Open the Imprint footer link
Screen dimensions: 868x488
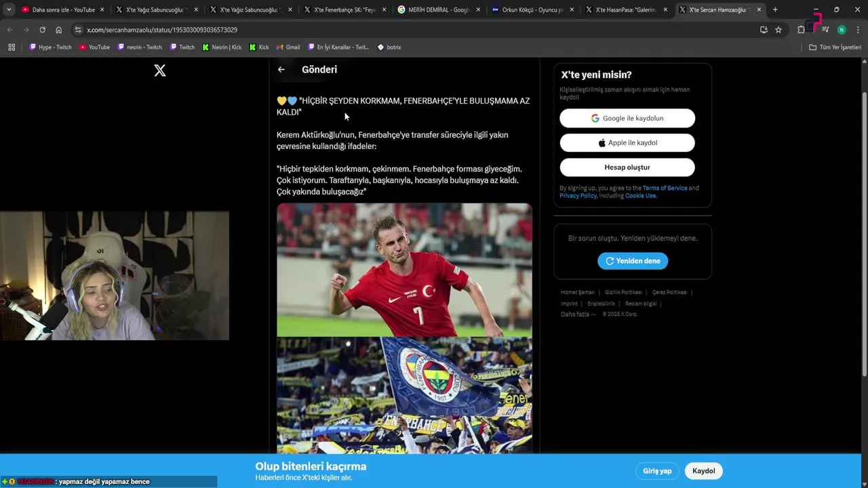click(569, 304)
